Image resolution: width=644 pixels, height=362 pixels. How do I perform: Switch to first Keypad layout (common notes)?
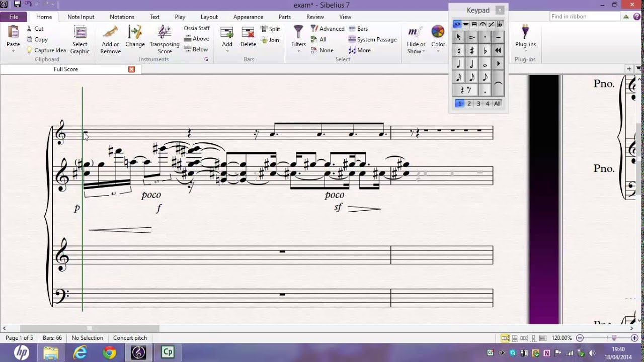point(457,24)
